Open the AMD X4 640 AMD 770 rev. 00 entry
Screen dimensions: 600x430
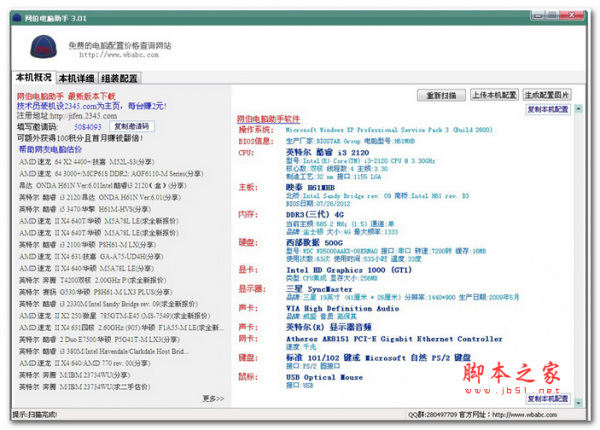85,363
